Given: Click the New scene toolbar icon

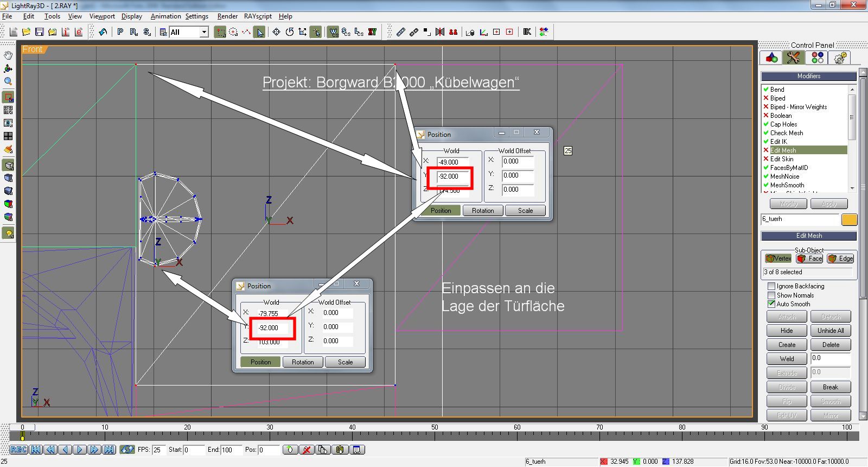Looking at the screenshot, I should coord(13,32).
